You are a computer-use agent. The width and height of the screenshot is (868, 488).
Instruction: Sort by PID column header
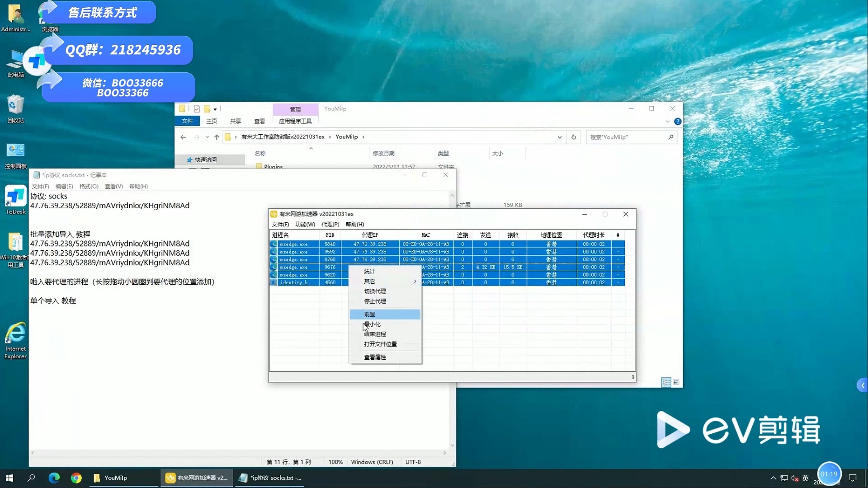point(330,235)
